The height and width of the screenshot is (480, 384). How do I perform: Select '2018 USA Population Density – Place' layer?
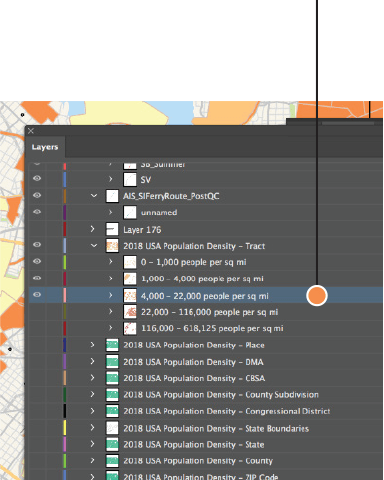click(x=194, y=345)
